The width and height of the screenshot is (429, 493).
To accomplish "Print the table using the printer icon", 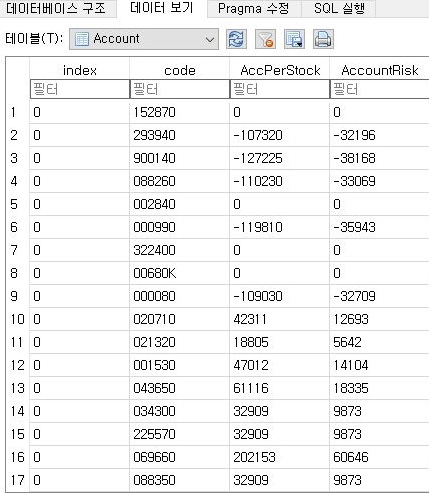I will [323, 39].
